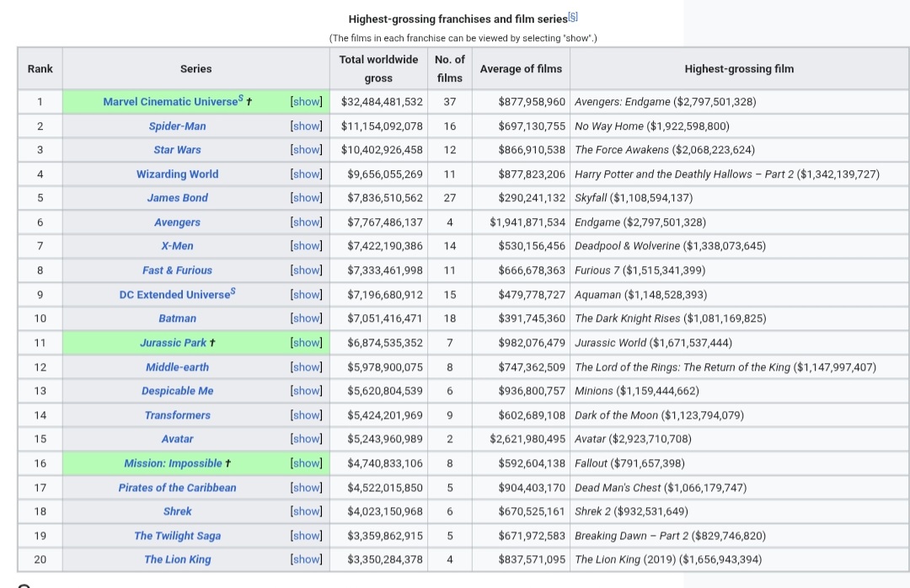Expand the Jurassic Park film list
The width and height of the screenshot is (910, 588).
point(307,343)
